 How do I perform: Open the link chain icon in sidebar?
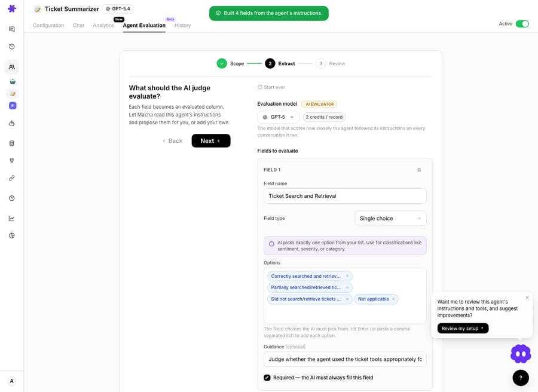(x=12, y=178)
